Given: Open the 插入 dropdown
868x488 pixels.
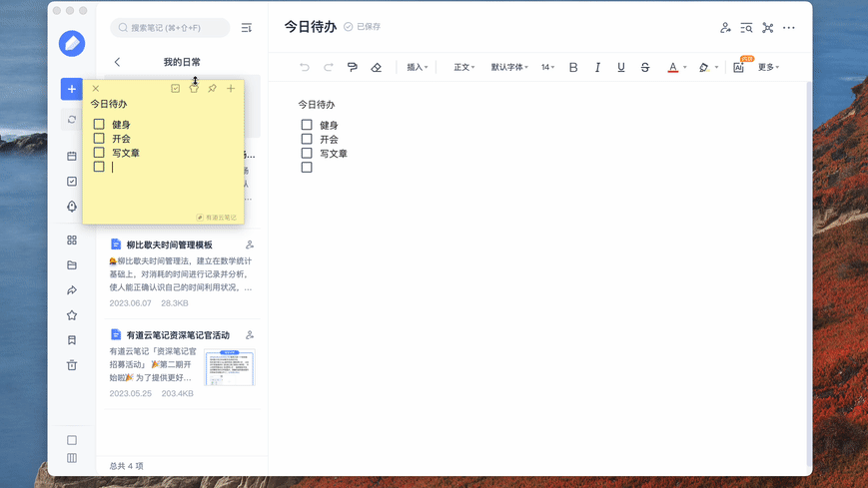Looking at the screenshot, I should pyautogui.click(x=418, y=67).
